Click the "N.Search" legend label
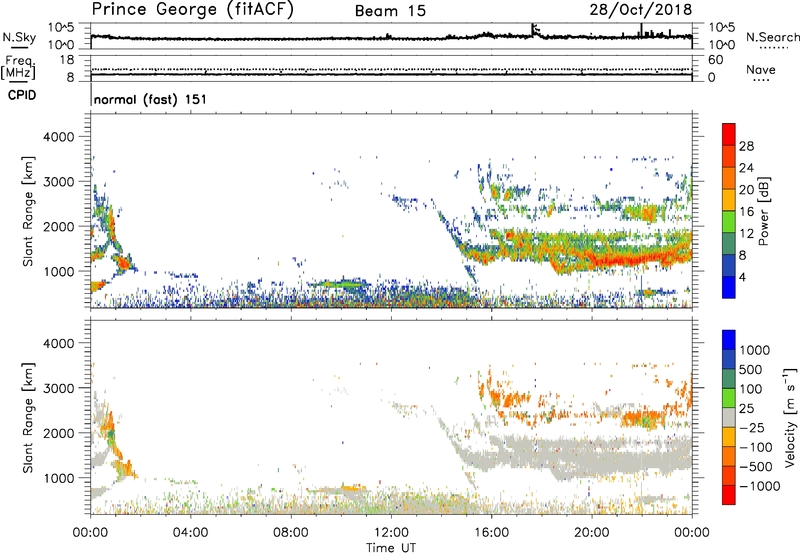This screenshot has height=554, width=800. (x=773, y=37)
